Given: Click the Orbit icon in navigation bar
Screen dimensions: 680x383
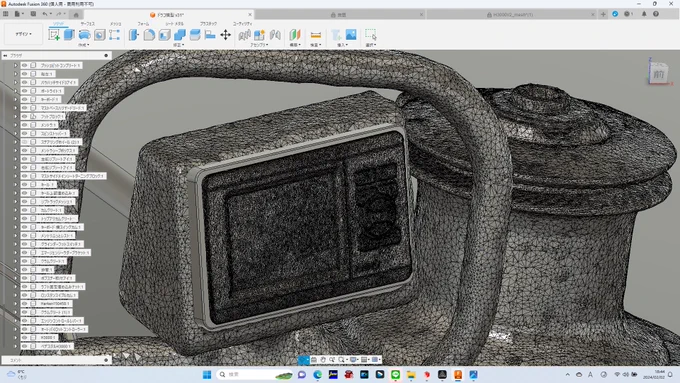Looking at the screenshot, I should 304,360.
